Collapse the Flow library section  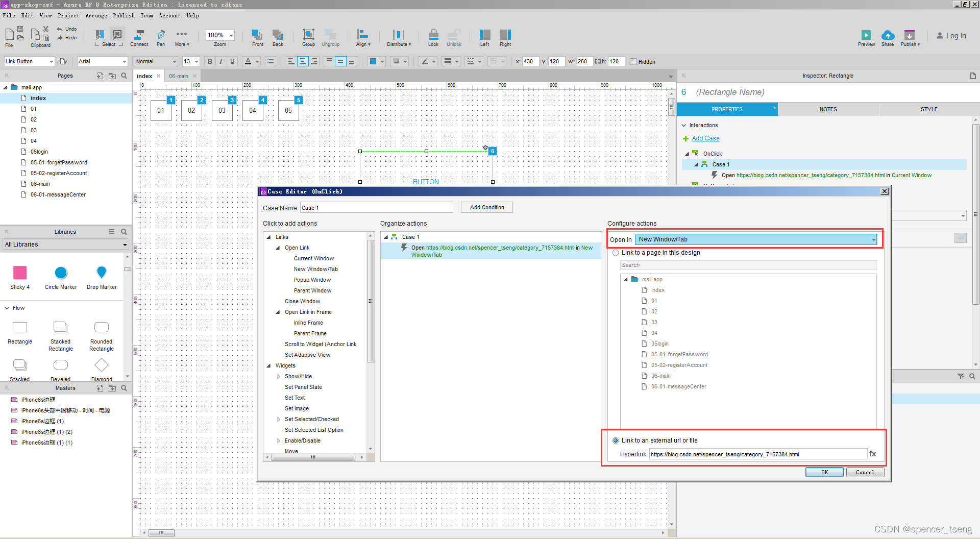tap(7, 308)
